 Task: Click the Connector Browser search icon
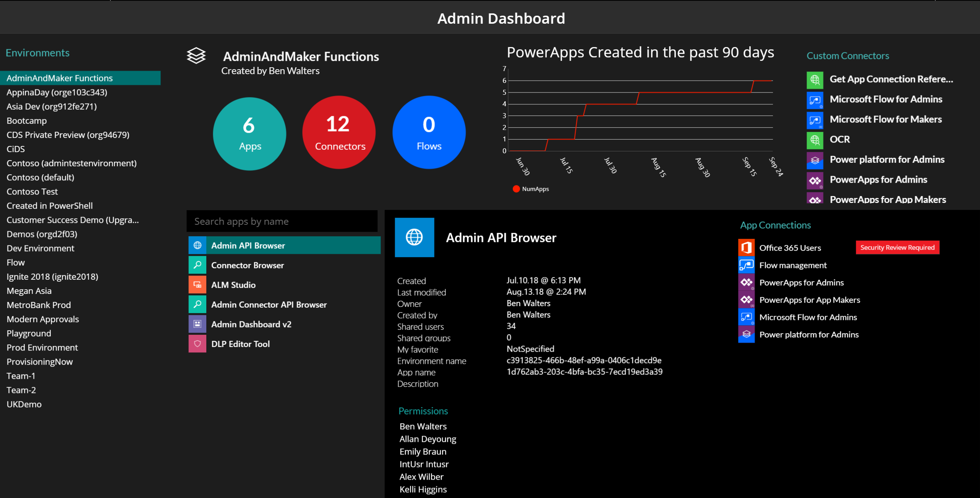pyautogui.click(x=197, y=264)
